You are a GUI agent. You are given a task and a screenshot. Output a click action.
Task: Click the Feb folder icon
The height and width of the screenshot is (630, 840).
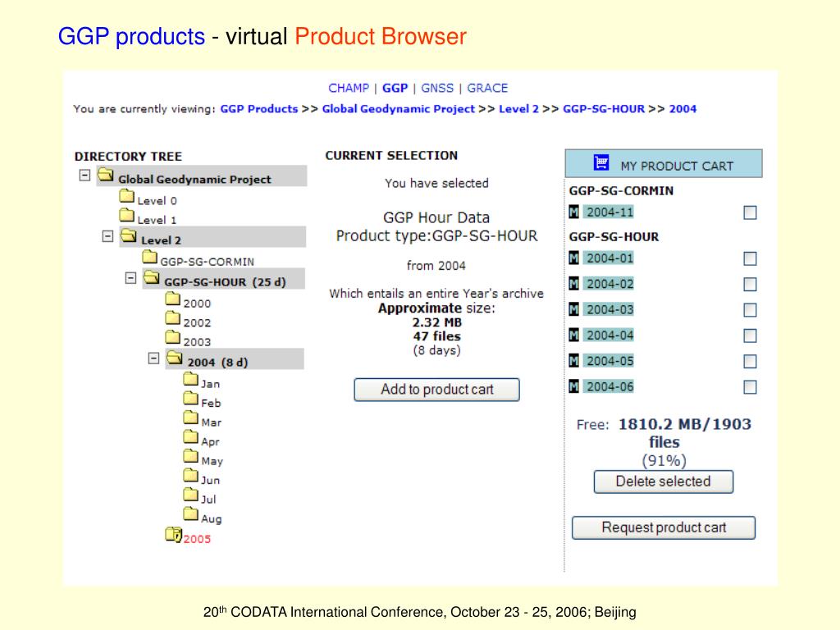pyautogui.click(x=190, y=398)
